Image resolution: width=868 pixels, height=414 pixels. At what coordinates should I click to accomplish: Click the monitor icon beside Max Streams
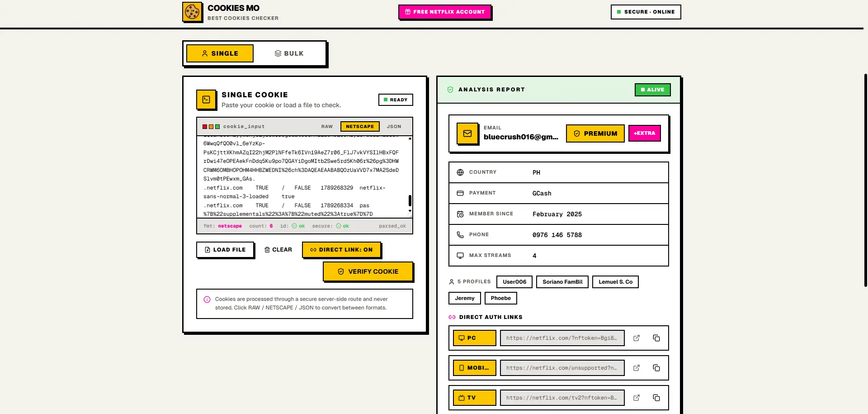[460, 256]
